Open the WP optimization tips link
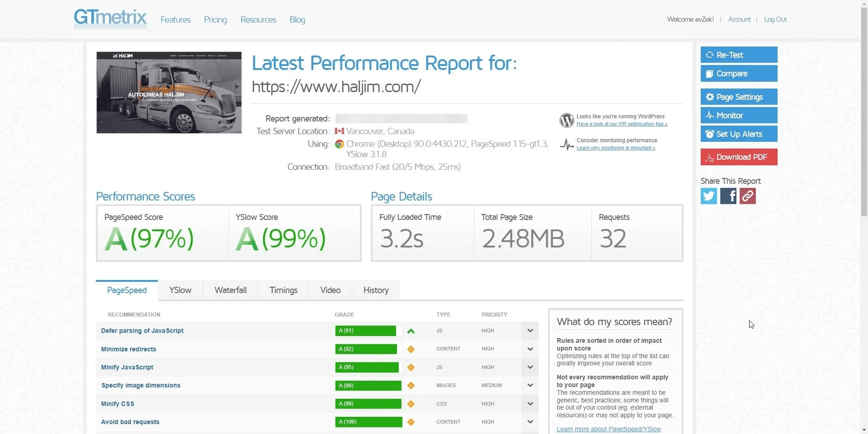This screenshot has width=868, height=434. [622, 124]
